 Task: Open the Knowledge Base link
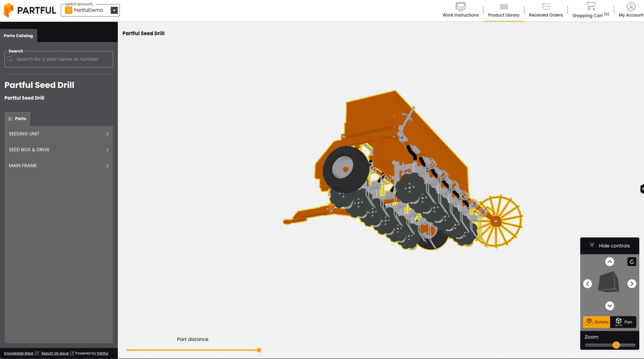point(19,353)
